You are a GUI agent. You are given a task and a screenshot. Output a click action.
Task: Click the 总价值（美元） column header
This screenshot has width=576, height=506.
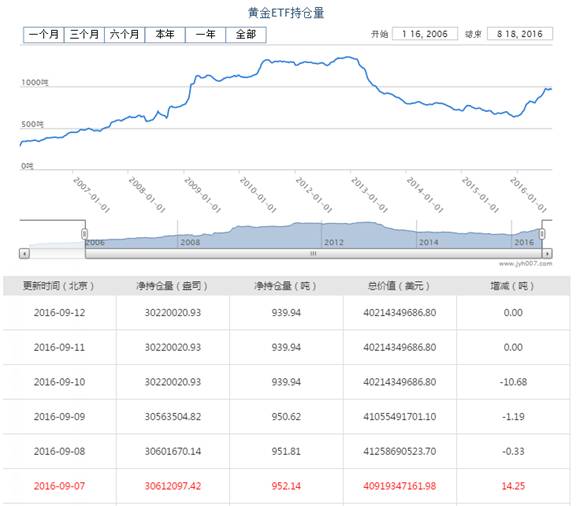pos(399,286)
